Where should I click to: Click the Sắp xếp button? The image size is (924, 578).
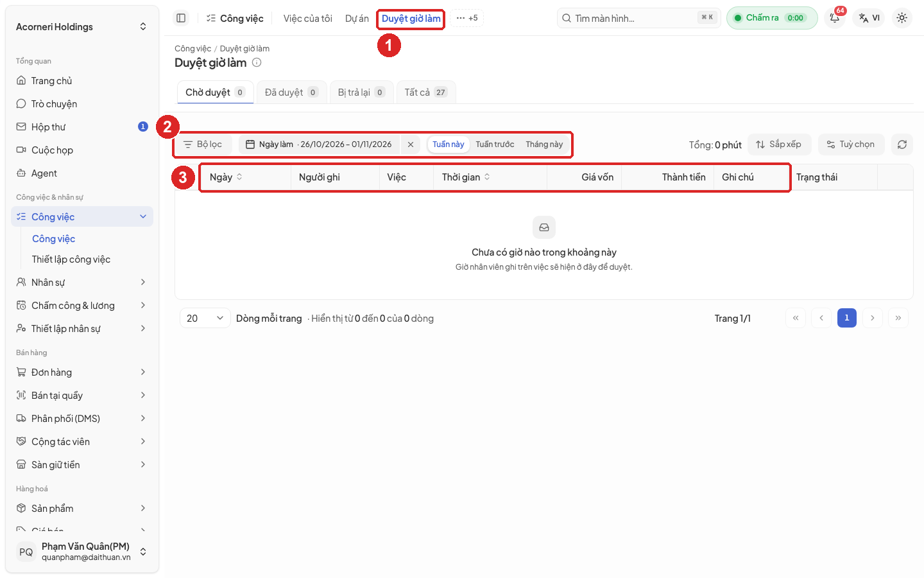tap(779, 144)
